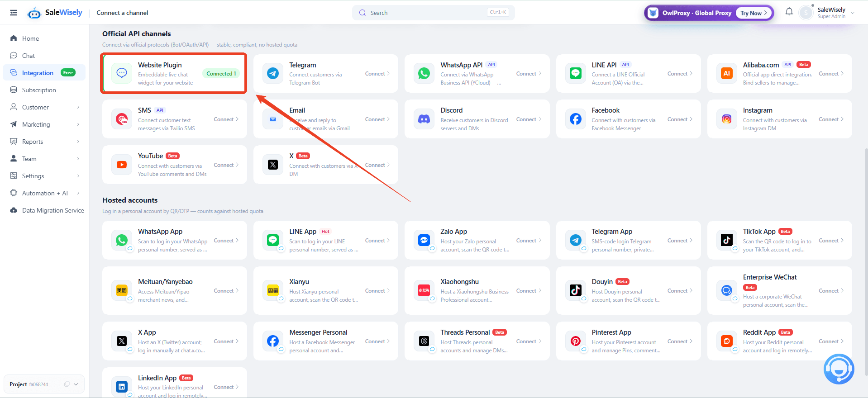Expand the Team sidebar menu
Screen dimensions: 868x398
pos(44,159)
